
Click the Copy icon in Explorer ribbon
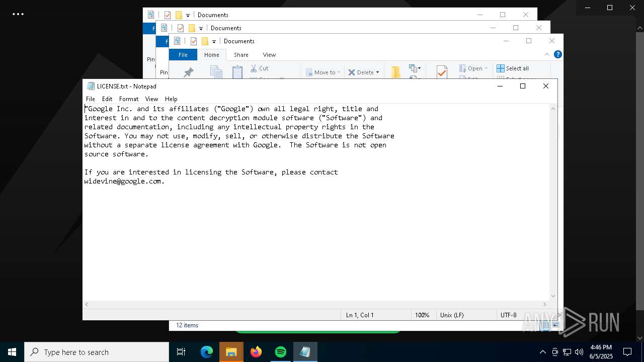tap(216, 72)
